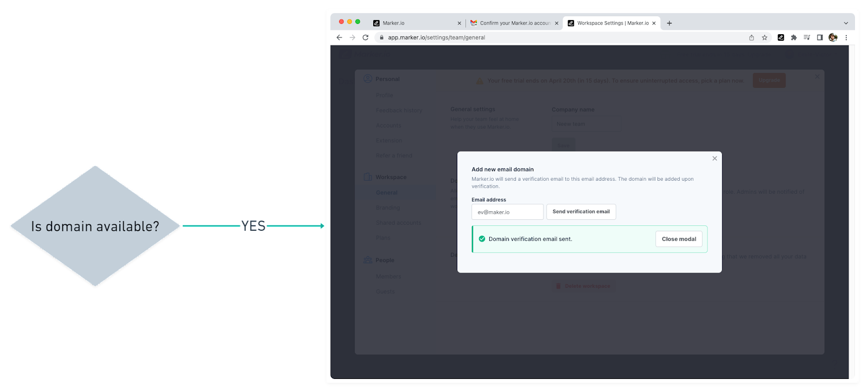Select Shared accounts in the dimmed sidebar

coord(398,223)
